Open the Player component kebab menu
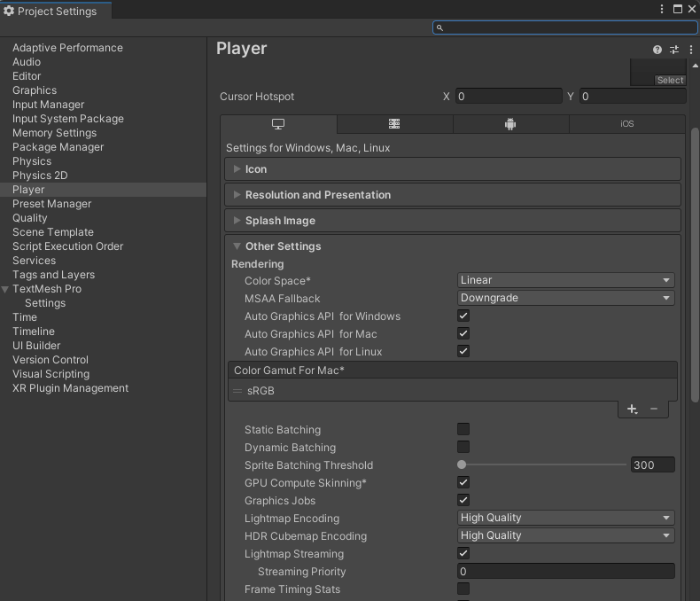The image size is (700, 601). pos(690,51)
